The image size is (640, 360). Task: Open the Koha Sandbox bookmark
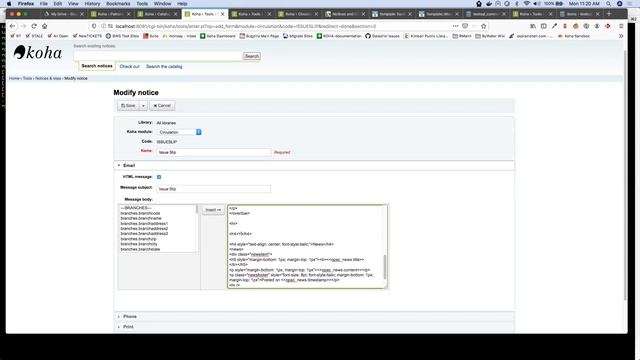(573, 36)
